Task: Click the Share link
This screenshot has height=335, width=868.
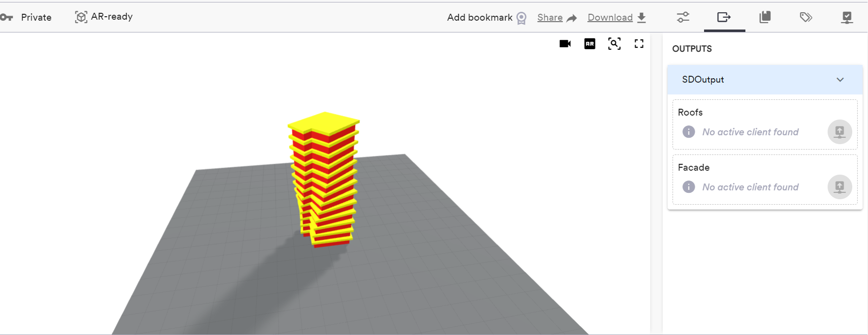Action: click(x=550, y=18)
